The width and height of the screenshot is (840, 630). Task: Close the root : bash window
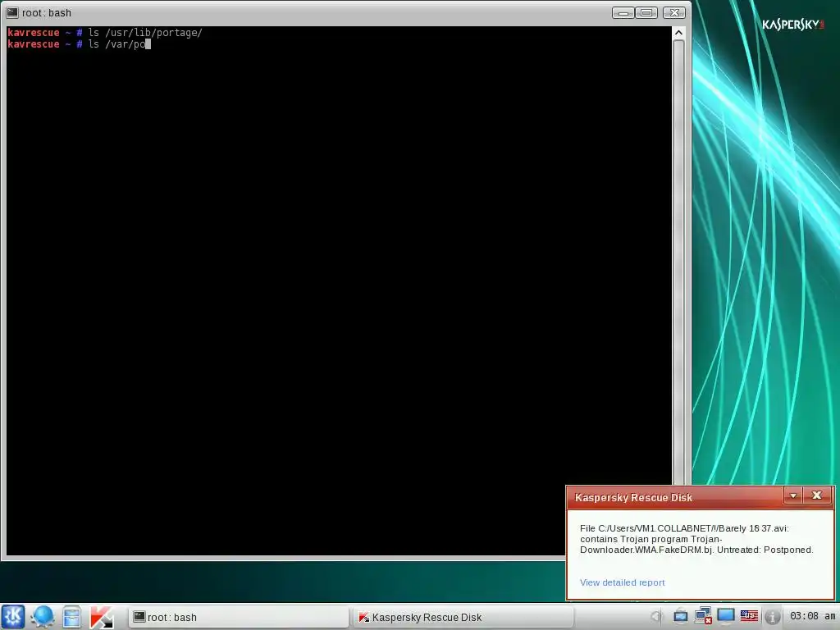pyautogui.click(x=674, y=12)
